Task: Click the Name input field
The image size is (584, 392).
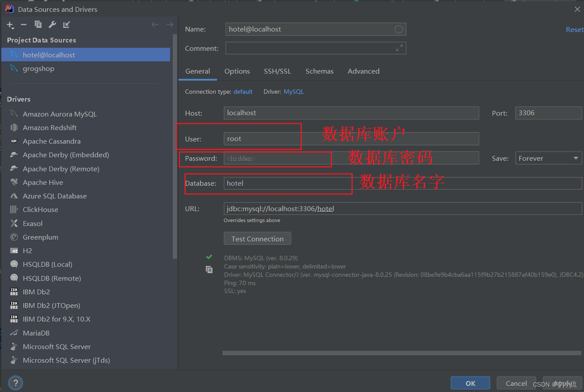Action: coord(316,29)
